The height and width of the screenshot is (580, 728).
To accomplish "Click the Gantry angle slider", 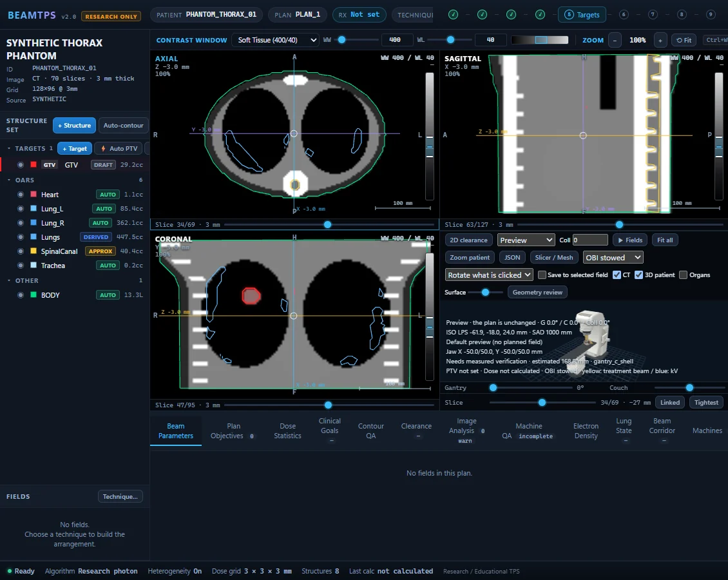I will pyautogui.click(x=532, y=388).
